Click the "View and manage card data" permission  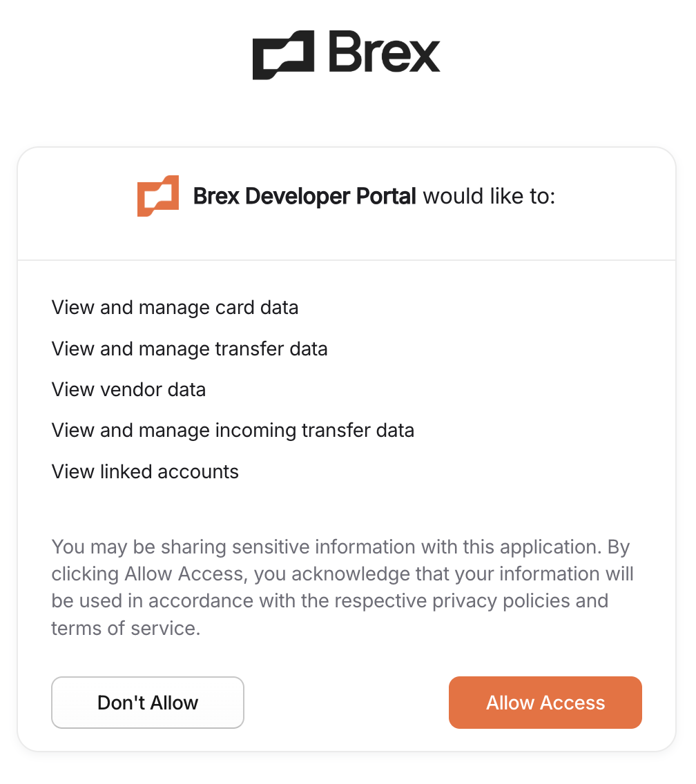pos(175,307)
